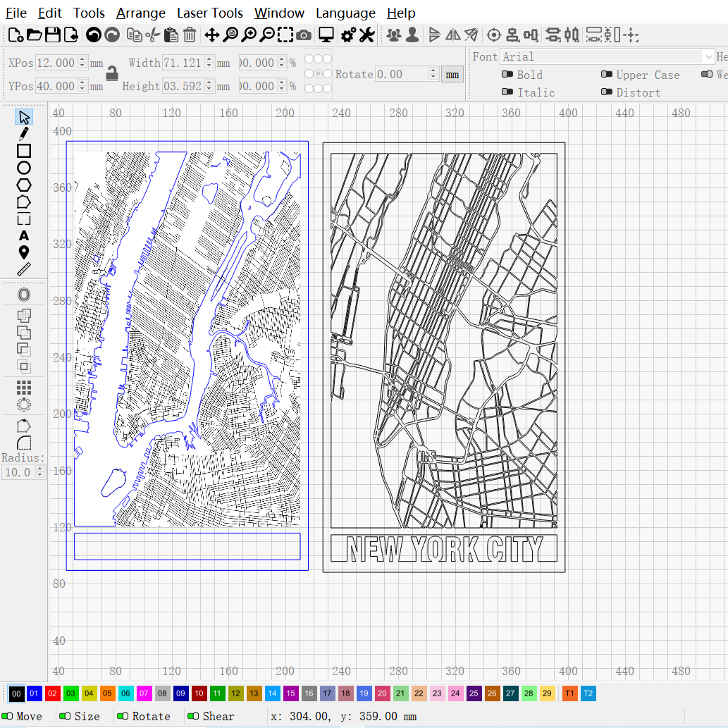Click the aspect ratio padlock
The image size is (728, 728).
111,73
